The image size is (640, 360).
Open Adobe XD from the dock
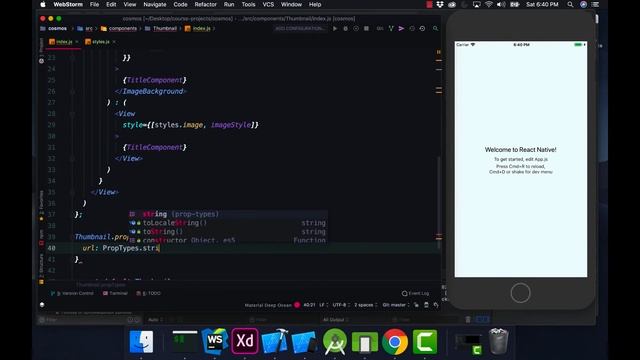point(245,341)
